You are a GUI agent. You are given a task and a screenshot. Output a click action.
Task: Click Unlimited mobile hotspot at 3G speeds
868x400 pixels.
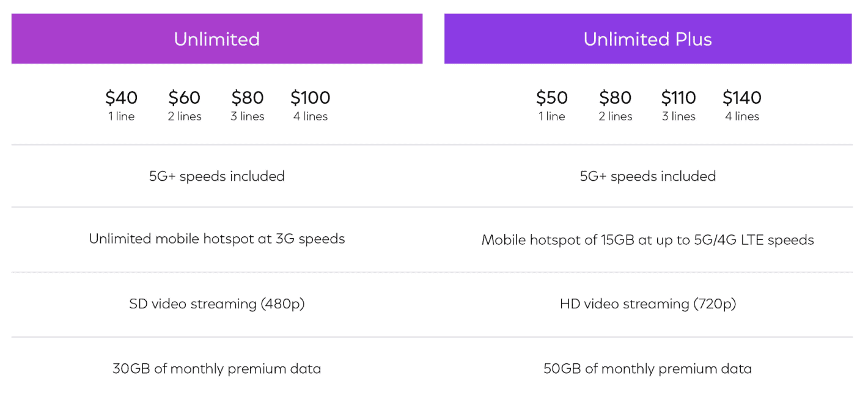click(x=217, y=239)
